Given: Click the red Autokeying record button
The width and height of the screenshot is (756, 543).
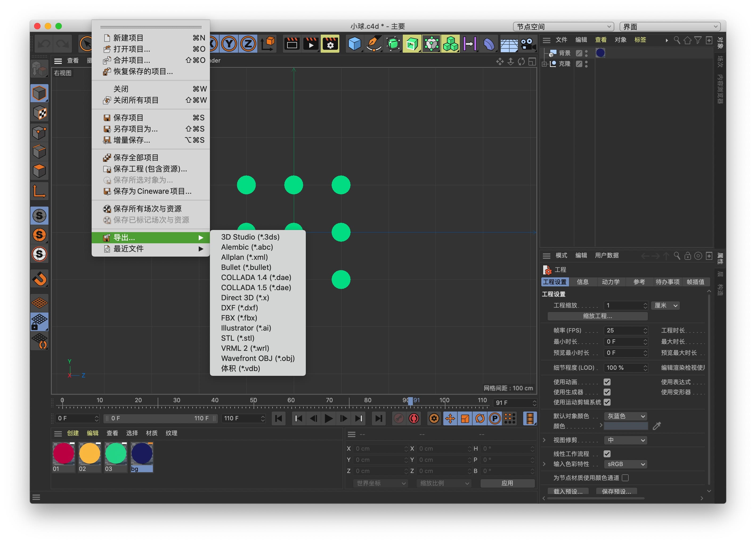Looking at the screenshot, I should click(414, 418).
